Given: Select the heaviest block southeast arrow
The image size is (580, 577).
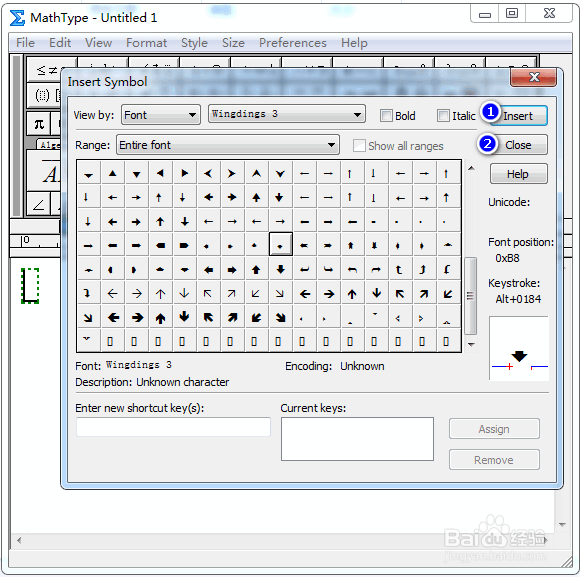Looking at the screenshot, I should 280,317.
